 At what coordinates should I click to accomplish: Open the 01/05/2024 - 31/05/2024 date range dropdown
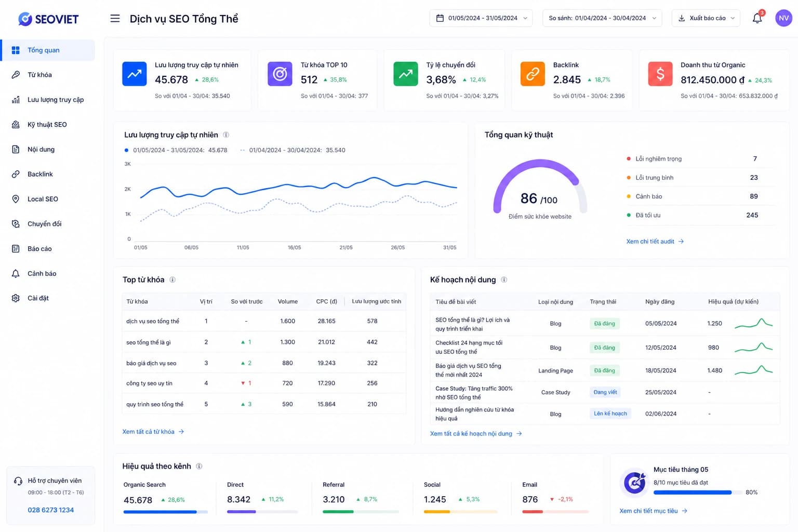click(x=481, y=18)
